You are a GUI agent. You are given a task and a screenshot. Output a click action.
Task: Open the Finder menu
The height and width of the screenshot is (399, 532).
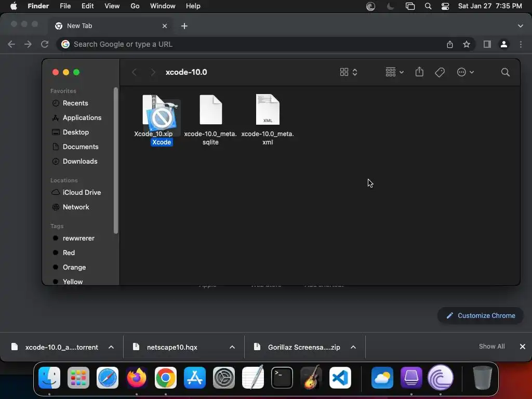(38, 6)
